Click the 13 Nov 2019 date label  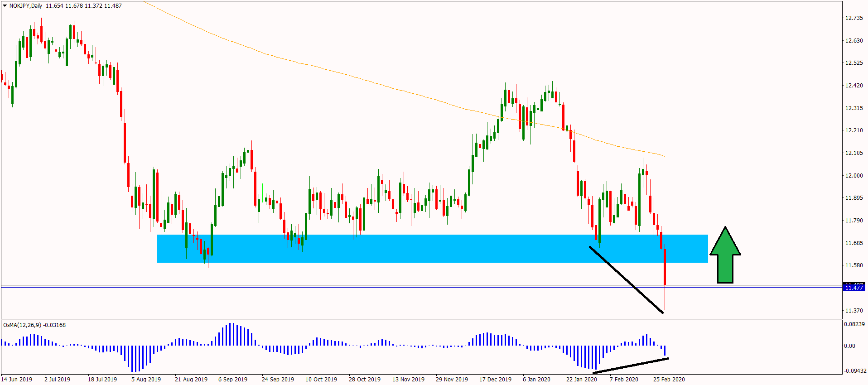[x=409, y=380]
